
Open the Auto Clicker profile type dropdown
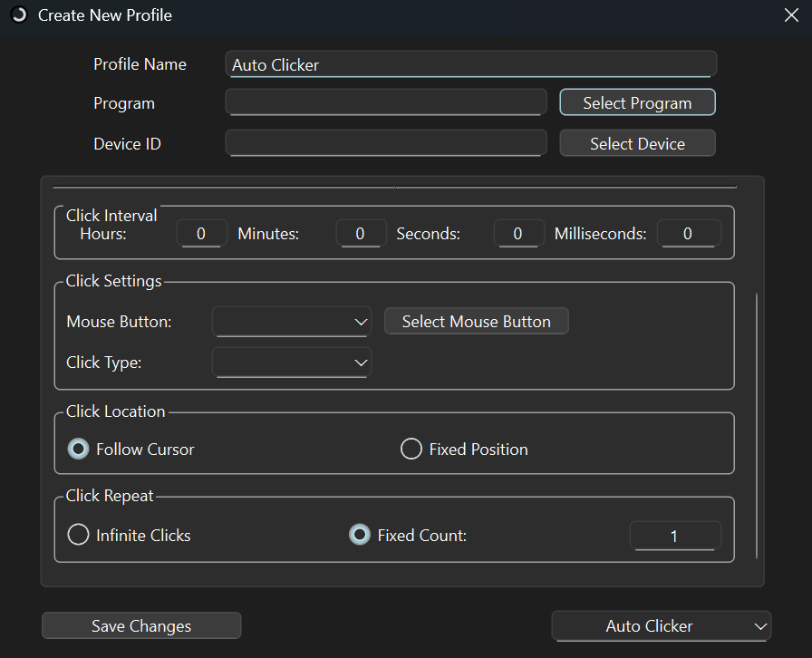[x=662, y=626]
